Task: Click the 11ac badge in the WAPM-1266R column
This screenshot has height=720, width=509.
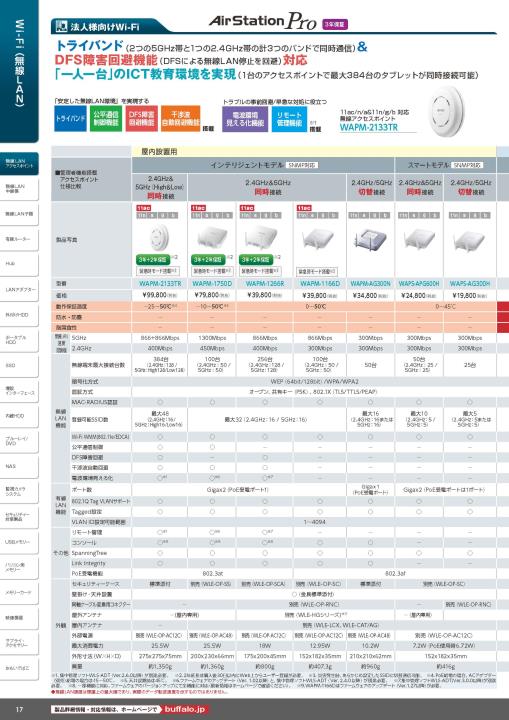Action: click(247, 208)
